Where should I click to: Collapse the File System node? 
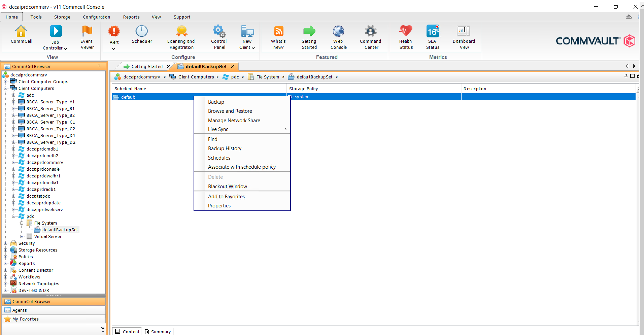click(x=22, y=223)
